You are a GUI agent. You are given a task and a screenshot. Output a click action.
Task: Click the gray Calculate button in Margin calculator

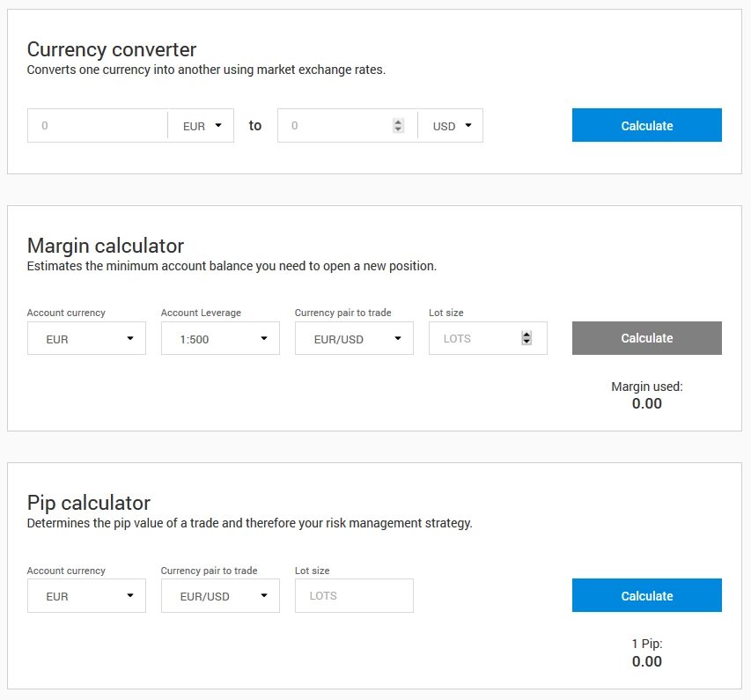pos(646,338)
